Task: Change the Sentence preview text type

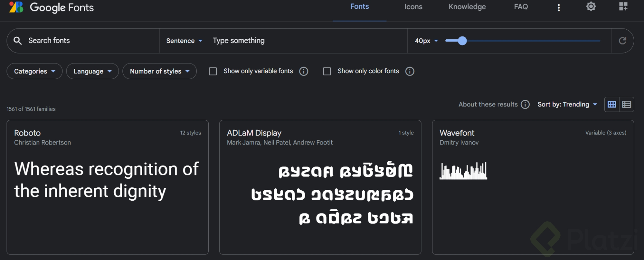Action: (x=184, y=41)
